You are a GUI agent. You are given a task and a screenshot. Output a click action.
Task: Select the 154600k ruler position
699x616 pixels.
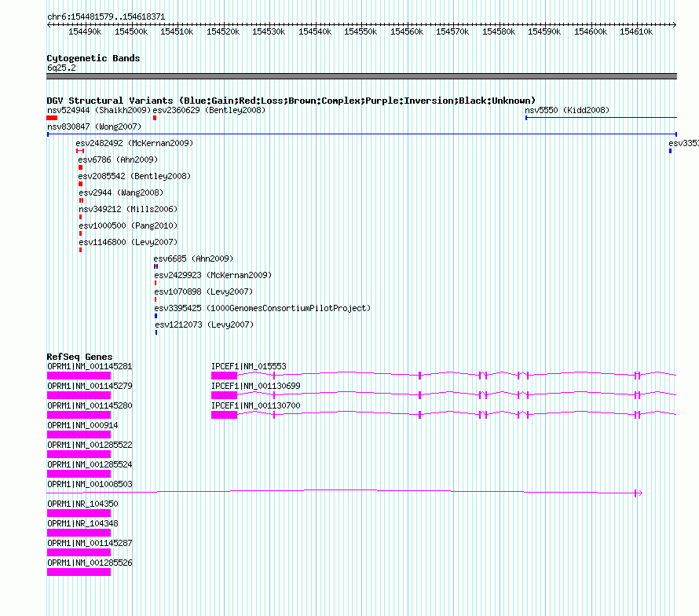591,31
